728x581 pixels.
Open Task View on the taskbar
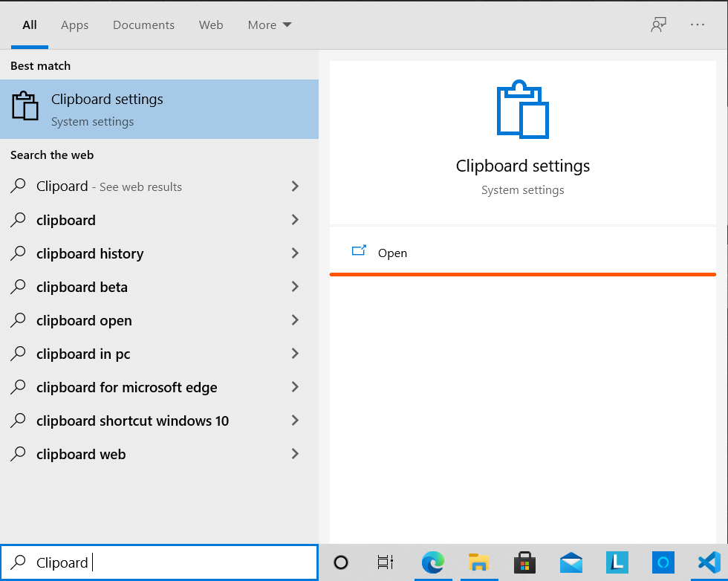pos(385,562)
